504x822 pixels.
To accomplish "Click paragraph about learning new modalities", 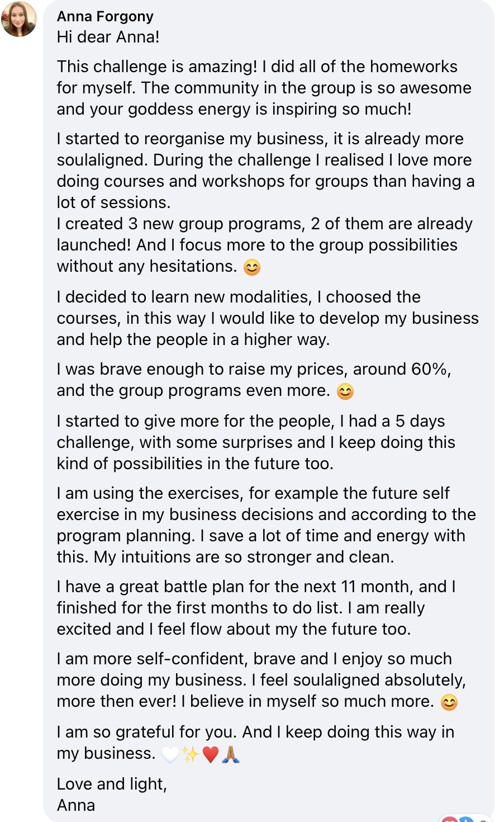I will 268,318.
